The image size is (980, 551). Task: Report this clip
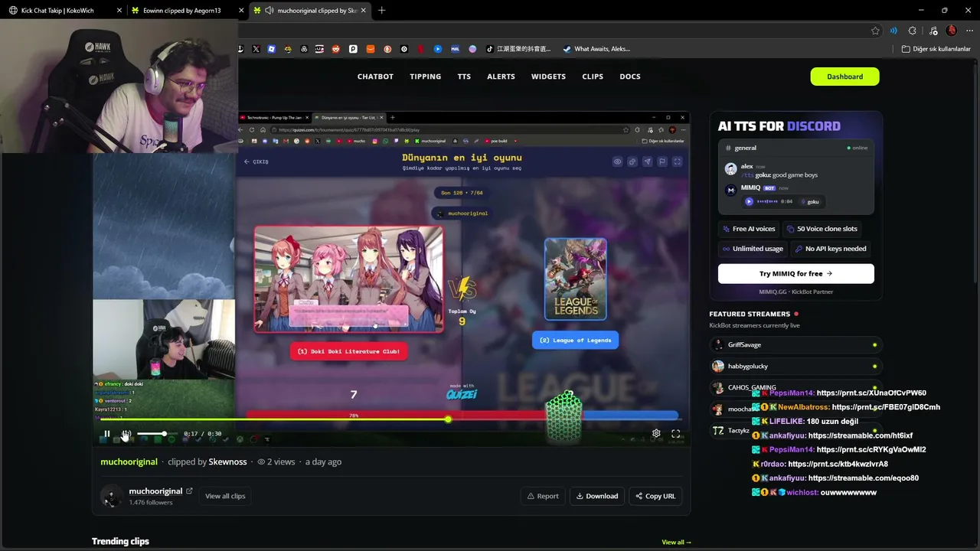[542, 496]
